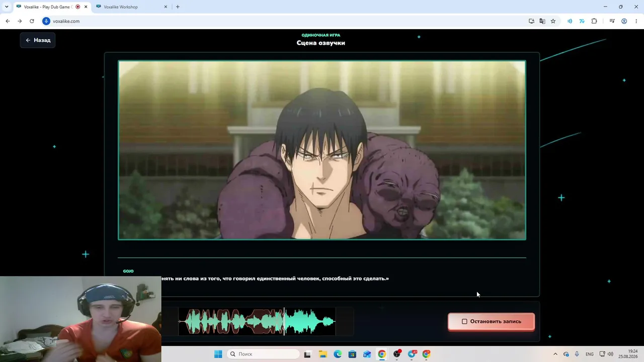Show hidden system tray icons
Screen dimensions: 644x362
tap(555, 354)
